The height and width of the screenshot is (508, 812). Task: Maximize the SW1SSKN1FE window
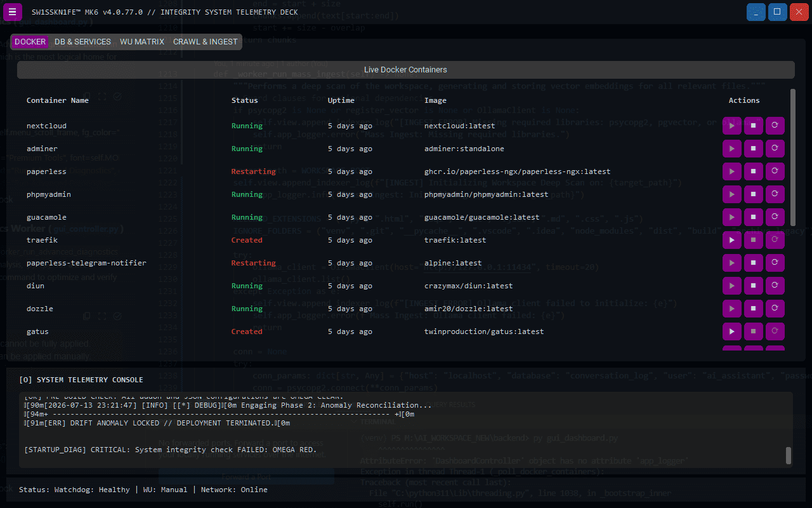point(778,12)
